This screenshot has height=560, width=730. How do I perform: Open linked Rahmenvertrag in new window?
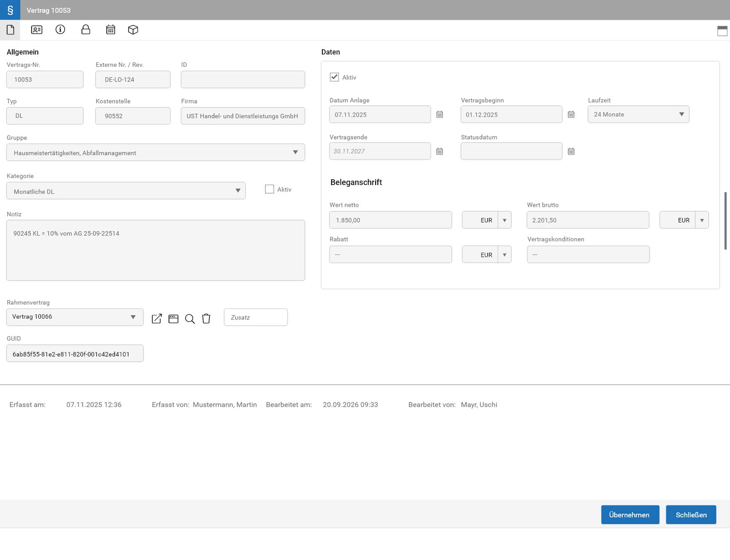tap(157, 319)
